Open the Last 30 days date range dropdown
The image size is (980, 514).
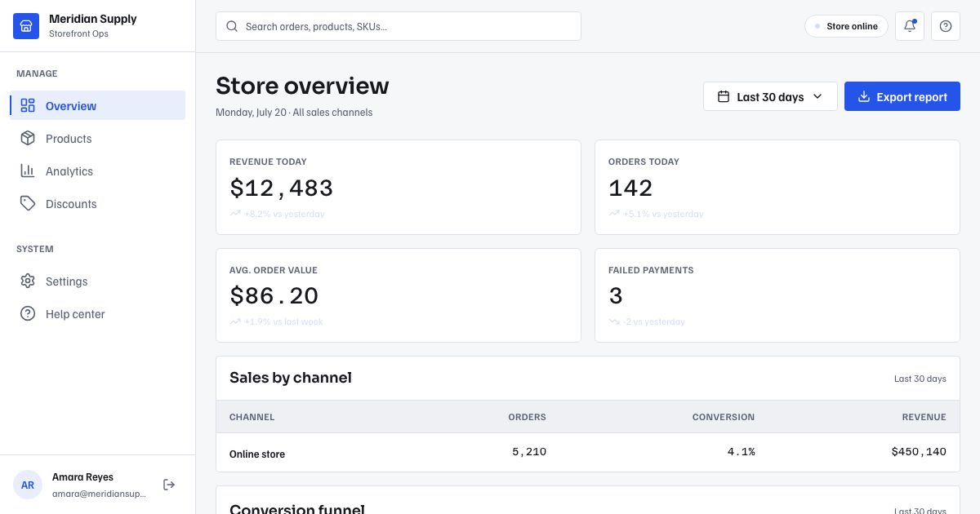click(770, 96)
